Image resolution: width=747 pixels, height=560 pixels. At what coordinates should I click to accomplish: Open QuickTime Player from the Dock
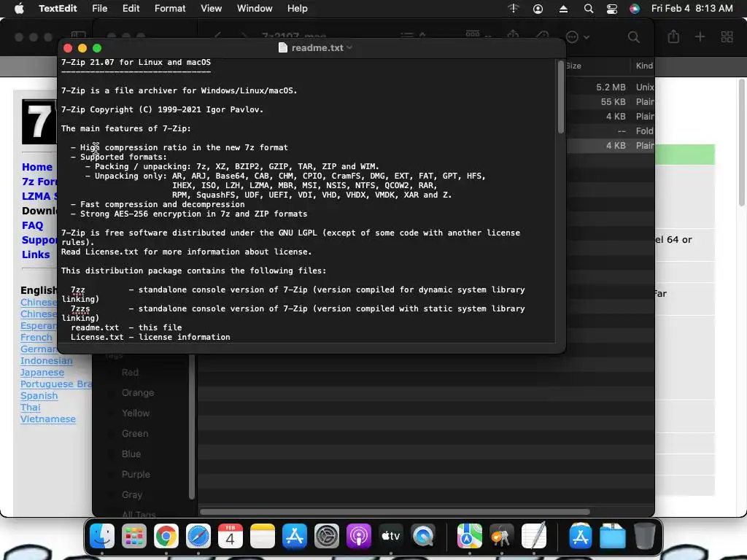pos(422,536)
